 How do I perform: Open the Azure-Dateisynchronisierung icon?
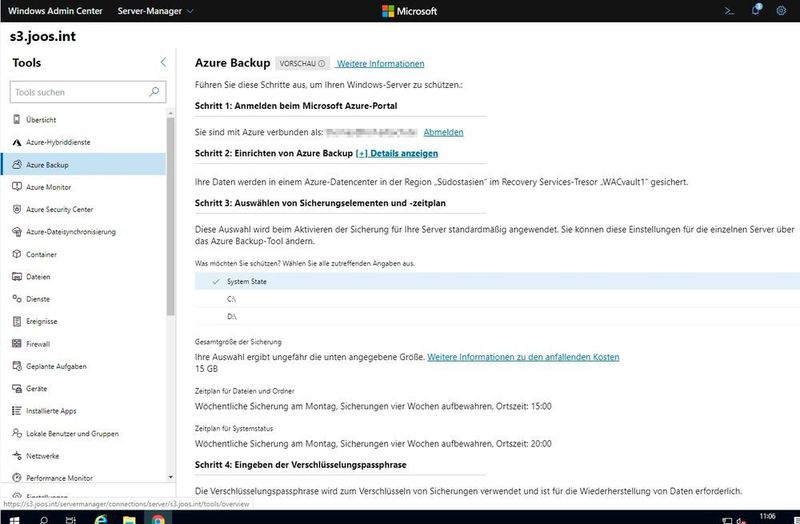click(17, 232)
